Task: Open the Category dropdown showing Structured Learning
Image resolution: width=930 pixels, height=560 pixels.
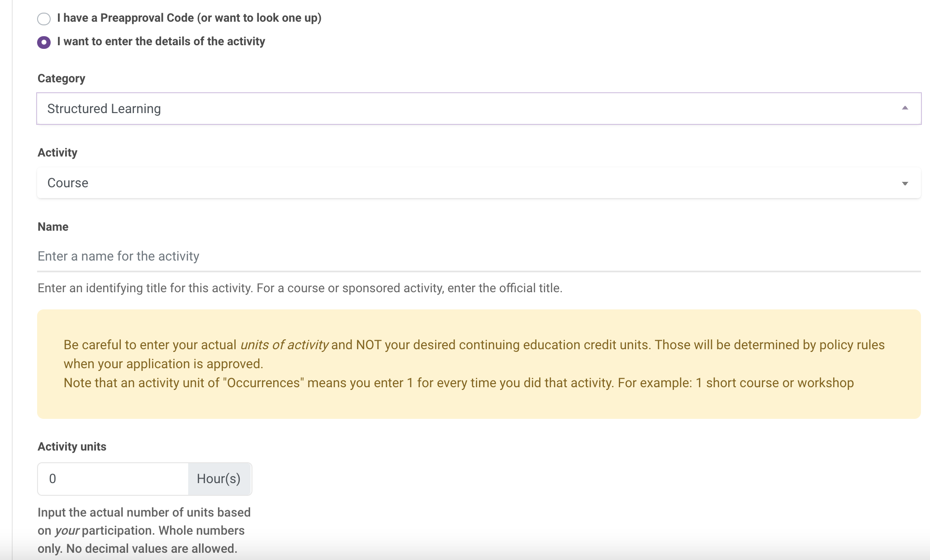Action: point(479,109)
